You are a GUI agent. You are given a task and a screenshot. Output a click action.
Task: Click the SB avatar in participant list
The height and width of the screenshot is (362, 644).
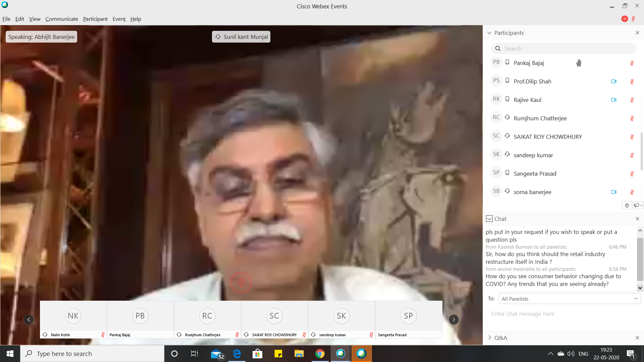496,191
